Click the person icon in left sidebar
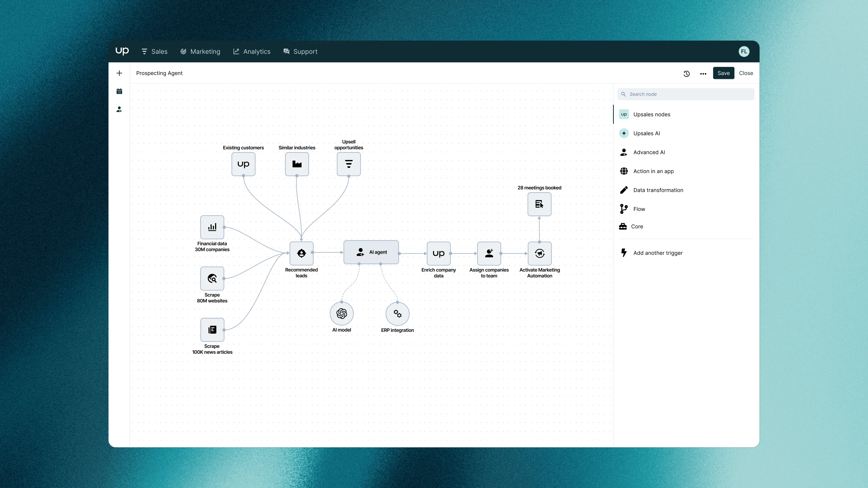Viewport: 868px width, 488px height. pyautogui.click(x=119, y=109)
